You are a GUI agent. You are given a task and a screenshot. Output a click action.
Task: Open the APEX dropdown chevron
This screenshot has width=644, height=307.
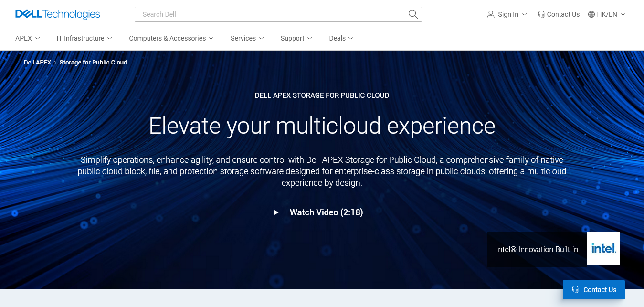pyautogui.click(x=37, y=38)
